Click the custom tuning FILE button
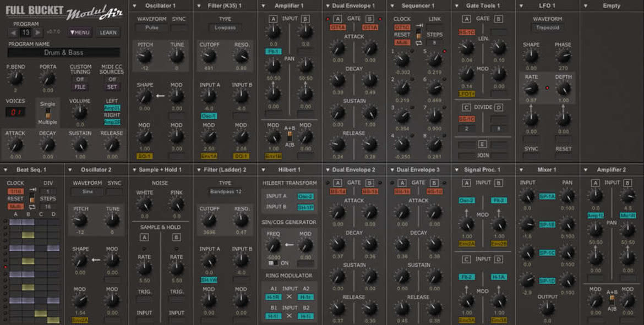The height and width of the screenshot is (325, 644). pyautogui.click(x=80, y=87)
